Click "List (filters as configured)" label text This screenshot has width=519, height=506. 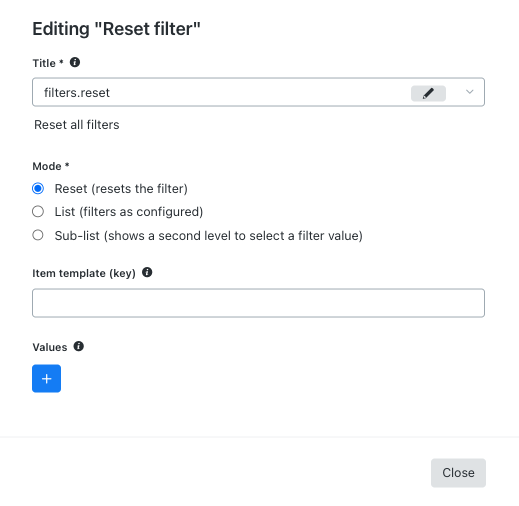(129, 212)
